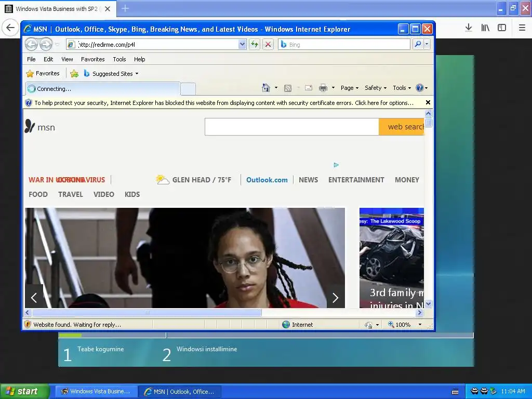
Task: Open the Help menu
Action: 139,59
